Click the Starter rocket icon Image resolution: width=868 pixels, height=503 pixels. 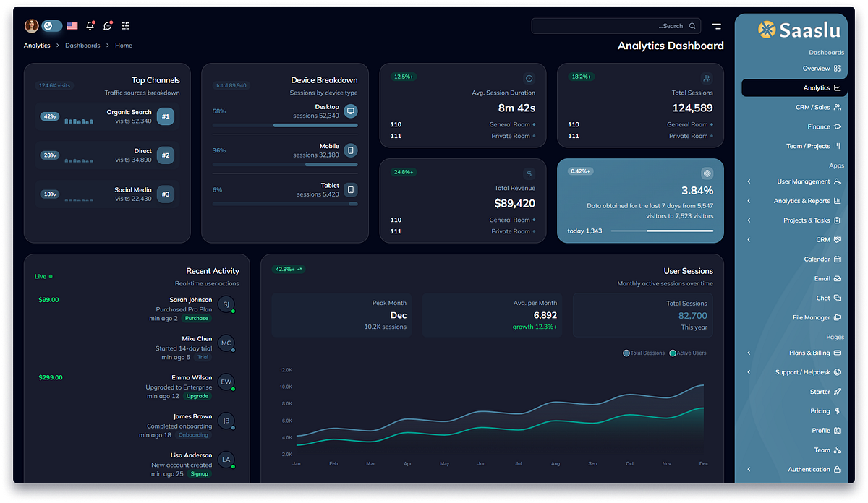pos(837,392)
